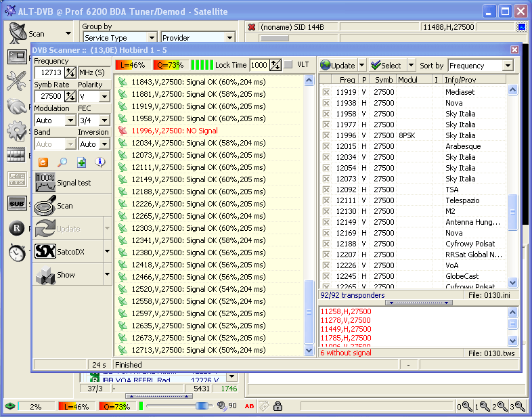Open the stopwatch timer icon
Viewport: 532px width, 417px height.
pos(17,253)
